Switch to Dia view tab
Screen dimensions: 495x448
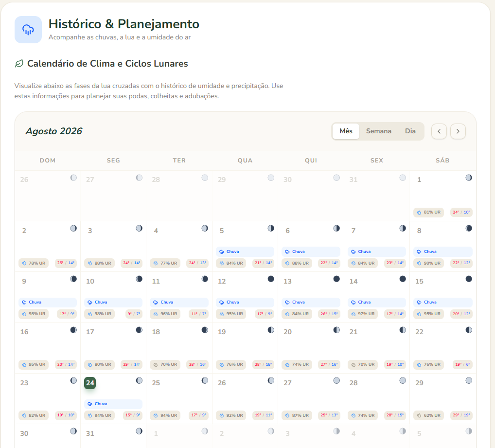click(410, 131)
